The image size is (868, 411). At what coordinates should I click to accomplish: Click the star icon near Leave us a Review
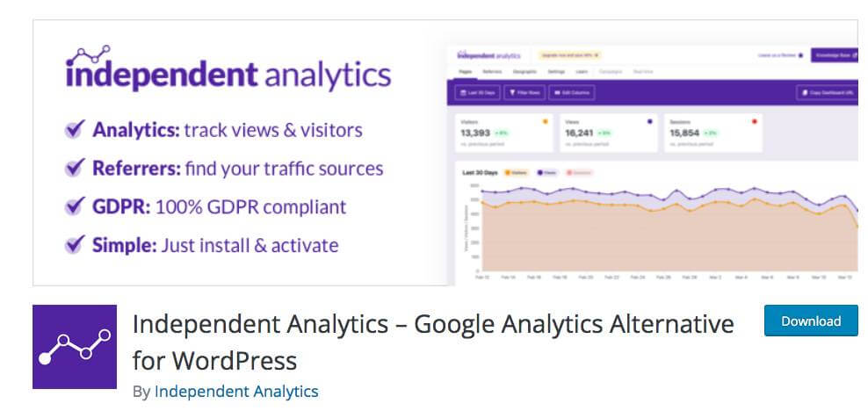(800, 56)
